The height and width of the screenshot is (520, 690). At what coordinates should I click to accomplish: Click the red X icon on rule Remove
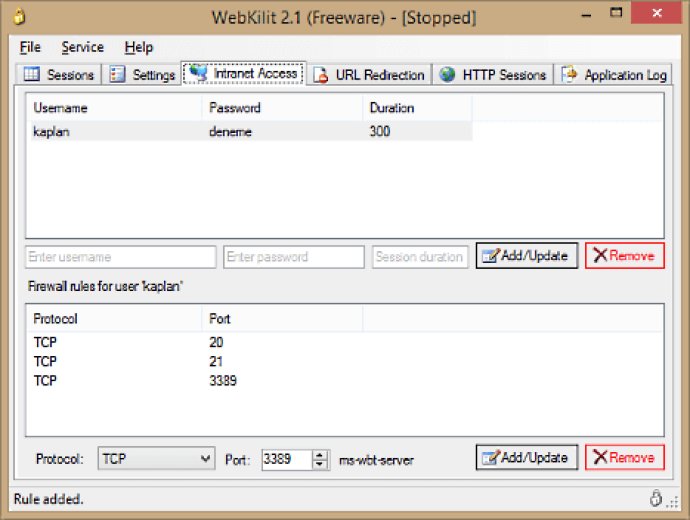click(x=600, y=457)
